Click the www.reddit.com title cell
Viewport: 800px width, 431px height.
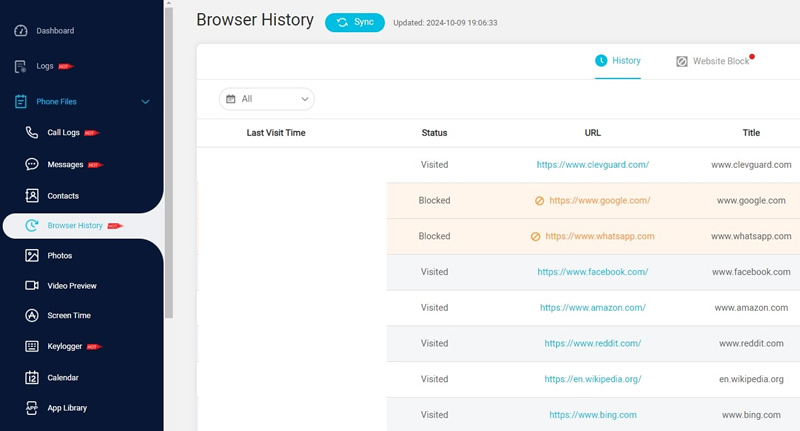pyautogui.click(x=751, y=343)
